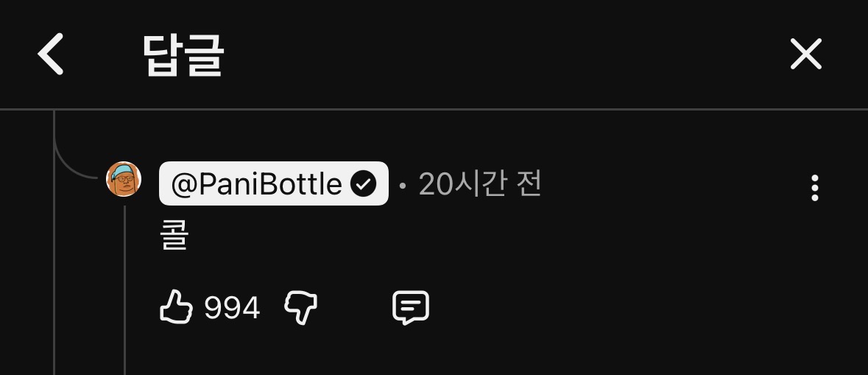Show more actions for PaniBottle's reply
The width and height of the screenshot is (868, 375).
814,188
